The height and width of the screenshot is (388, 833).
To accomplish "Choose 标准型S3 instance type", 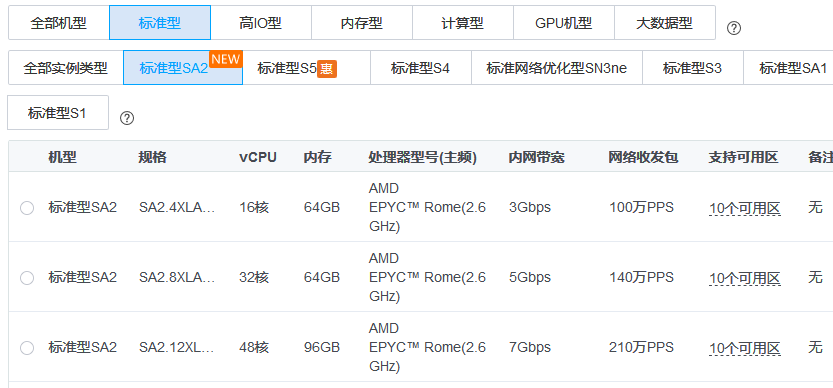I will (693, 68).
